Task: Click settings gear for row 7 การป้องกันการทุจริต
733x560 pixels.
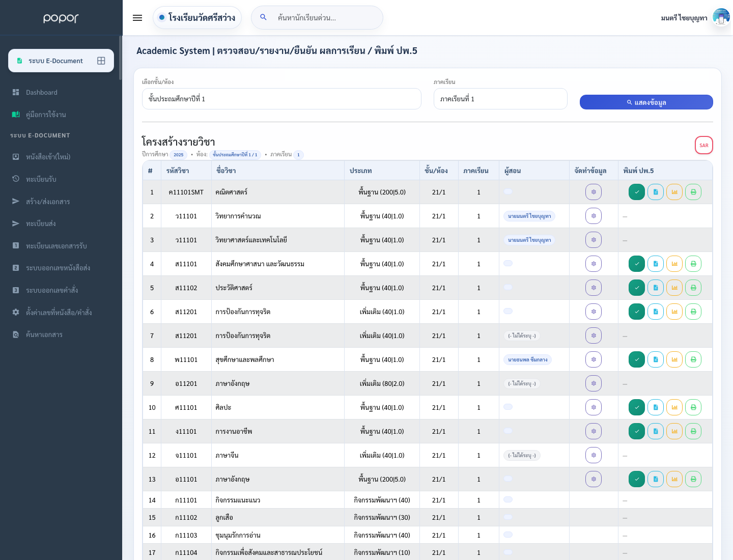Action: tap(594, 335)
